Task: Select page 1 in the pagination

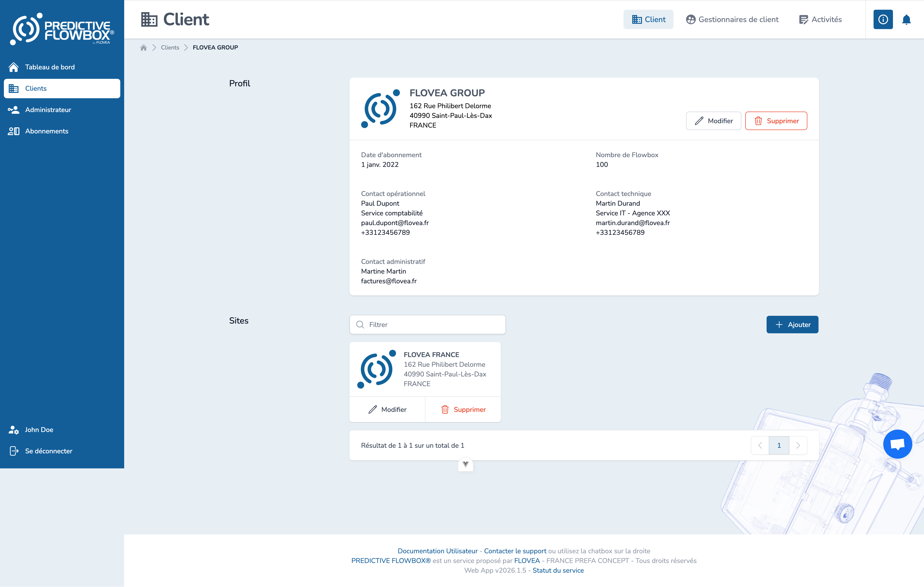Action: point(779,445)
